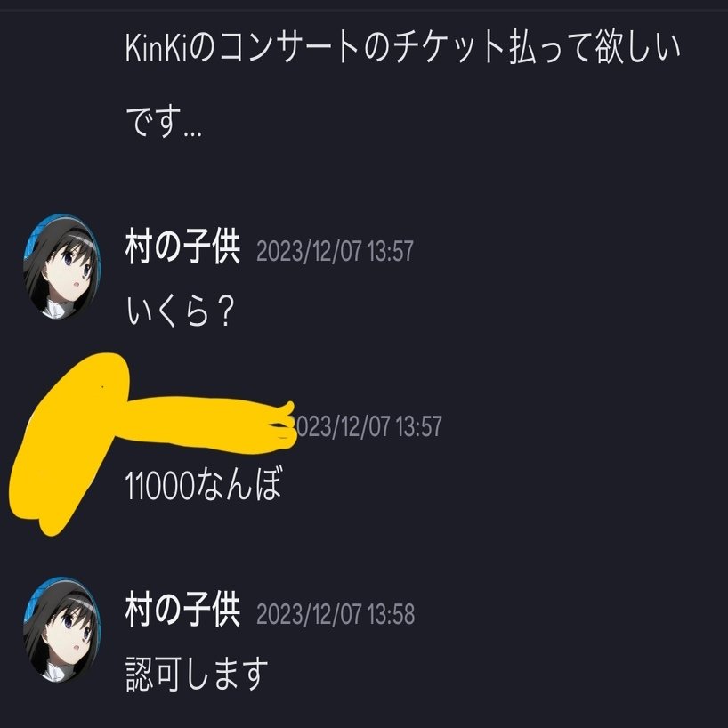Select the いくら？ message text
728x728 pixels.
click(180, 311)
